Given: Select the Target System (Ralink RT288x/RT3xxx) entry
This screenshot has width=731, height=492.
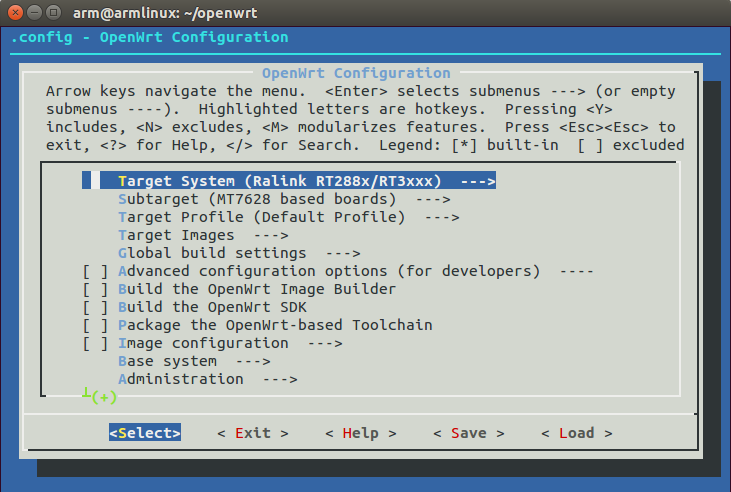Looking at the screenshot, I should pos(289,181).
